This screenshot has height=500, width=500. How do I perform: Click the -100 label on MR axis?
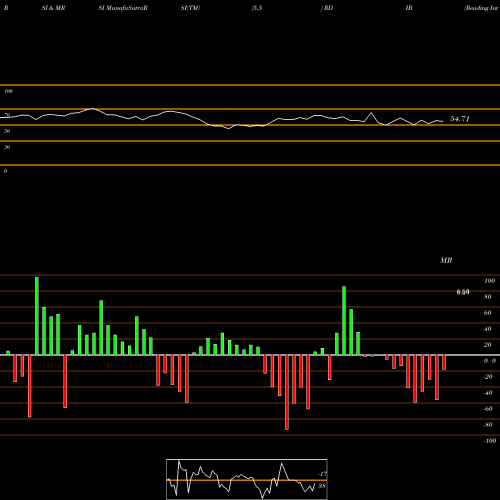pyautogui.click(x=490, y=441)
